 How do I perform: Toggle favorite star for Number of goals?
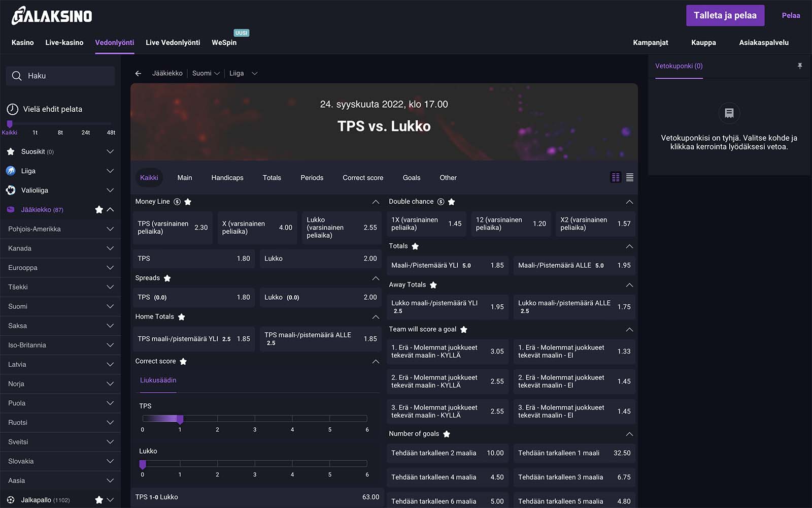point(447,434)
